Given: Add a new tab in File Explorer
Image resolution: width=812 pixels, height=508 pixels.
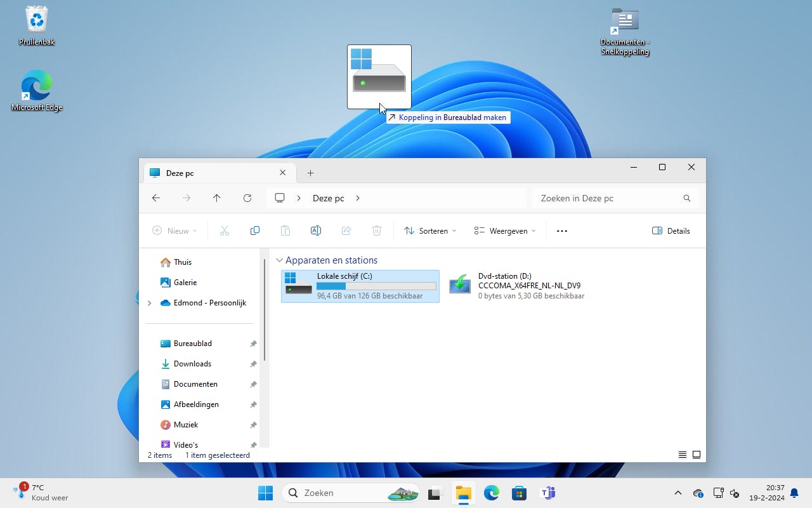Looking at the screenshot, I should coord(310,173).
